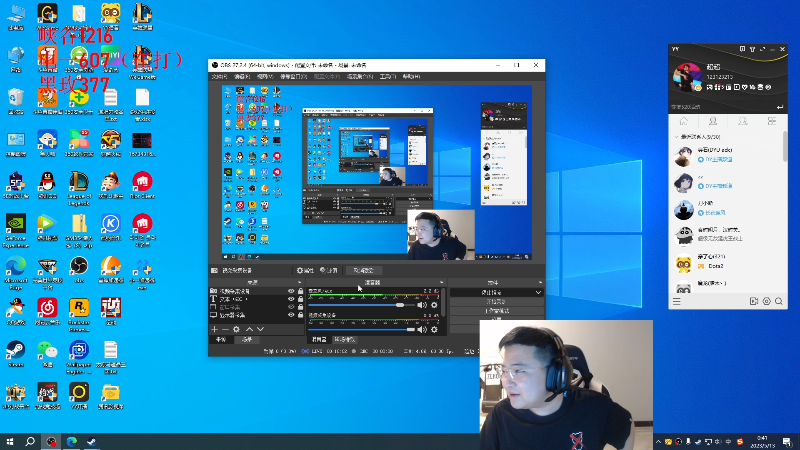Screen dimensions: 800x450
Task: Open YY apps grid tab icon
Action: point(772,121)
